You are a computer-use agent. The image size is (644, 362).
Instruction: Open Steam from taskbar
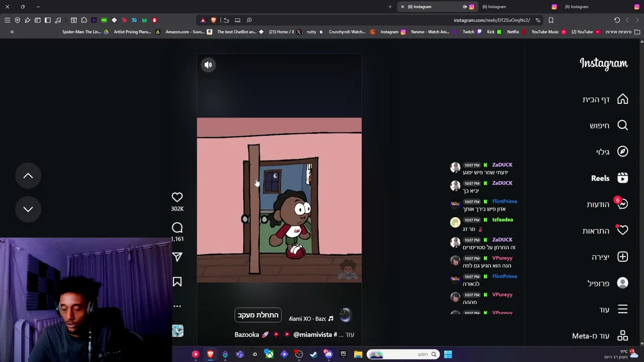coord(314,354)
